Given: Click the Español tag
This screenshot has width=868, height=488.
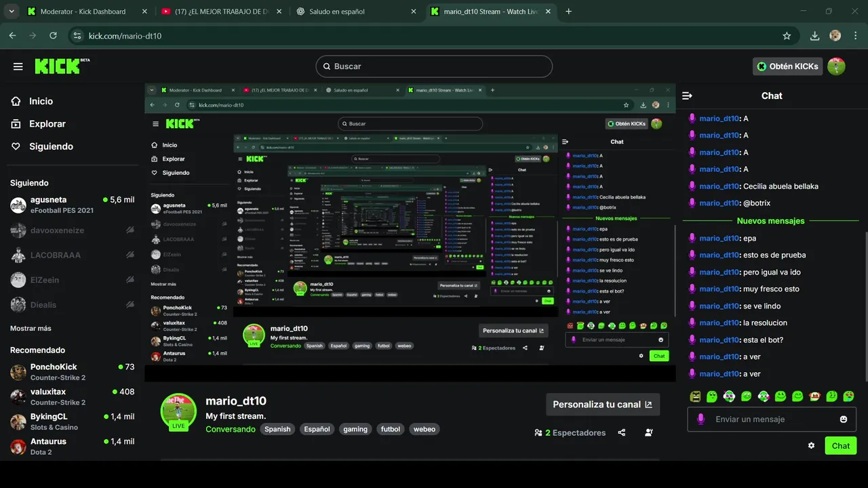Looking at the screenshot, I should [x=317, y=429].
